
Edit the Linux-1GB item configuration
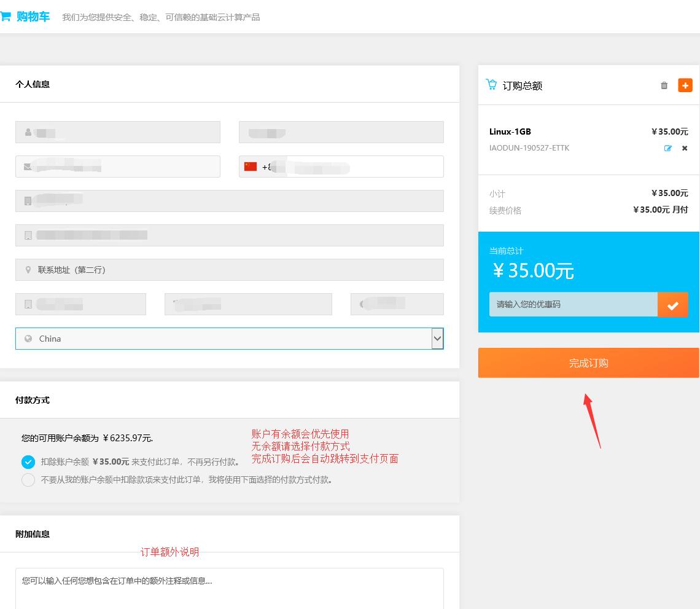668,148
